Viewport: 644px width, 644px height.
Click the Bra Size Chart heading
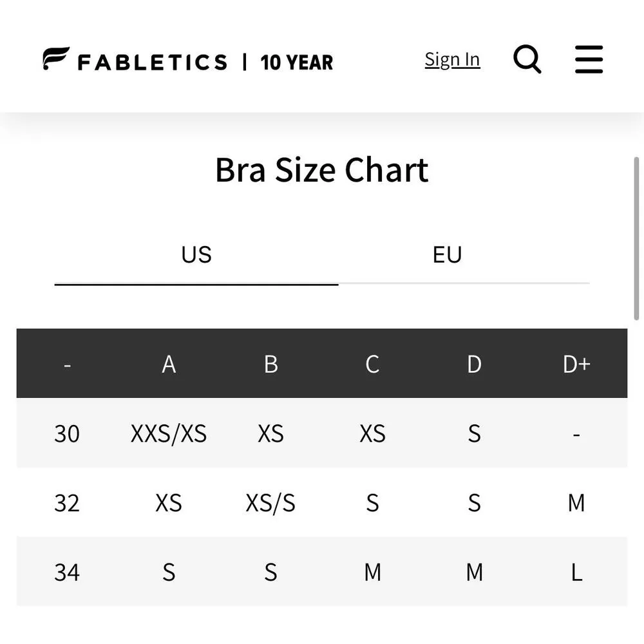pyautogui.click(x=322, y=169)
